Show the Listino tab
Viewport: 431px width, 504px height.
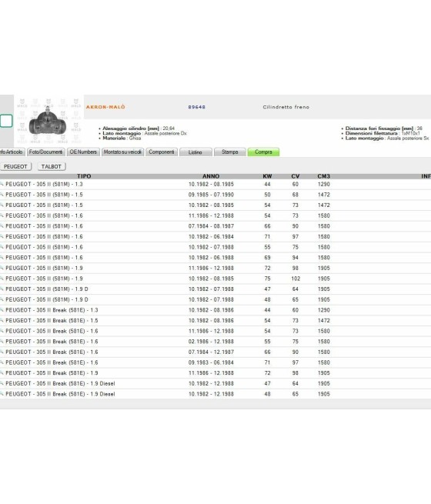195,152
